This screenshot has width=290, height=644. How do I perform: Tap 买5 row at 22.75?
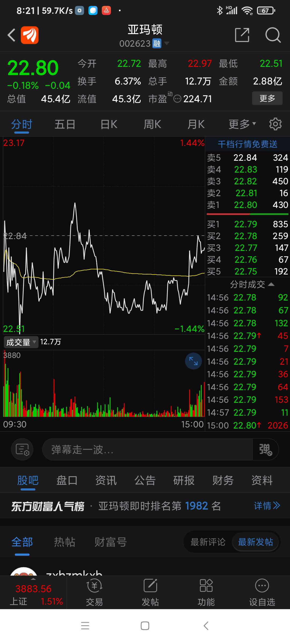(x=248, y=271)
